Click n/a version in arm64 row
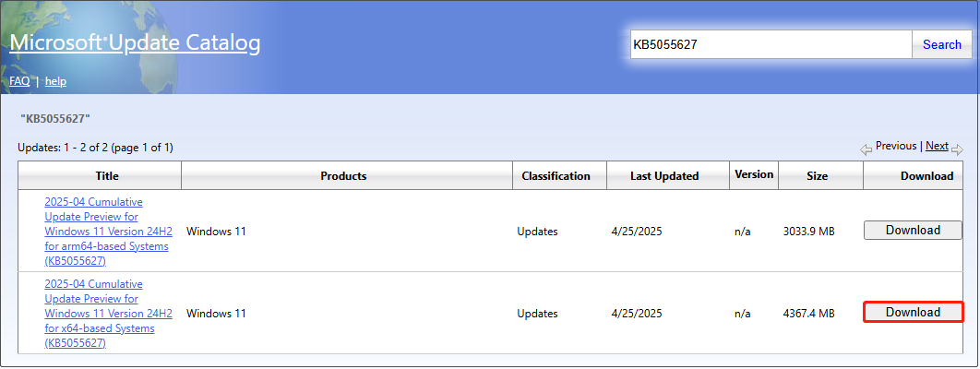980x369 pixels. tap(743, 232)
